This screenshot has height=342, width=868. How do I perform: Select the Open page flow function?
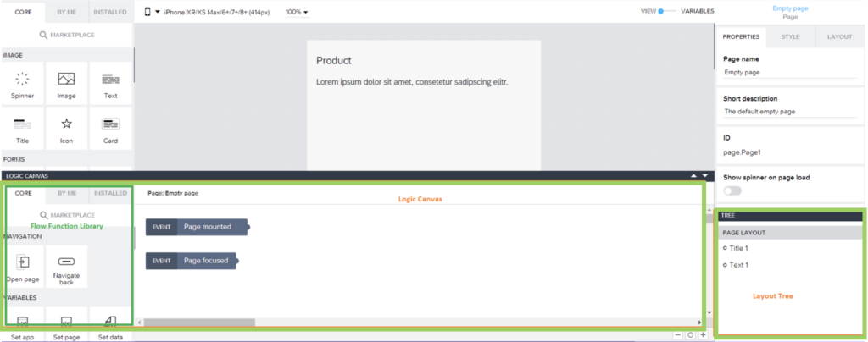(x=23, y=262)
